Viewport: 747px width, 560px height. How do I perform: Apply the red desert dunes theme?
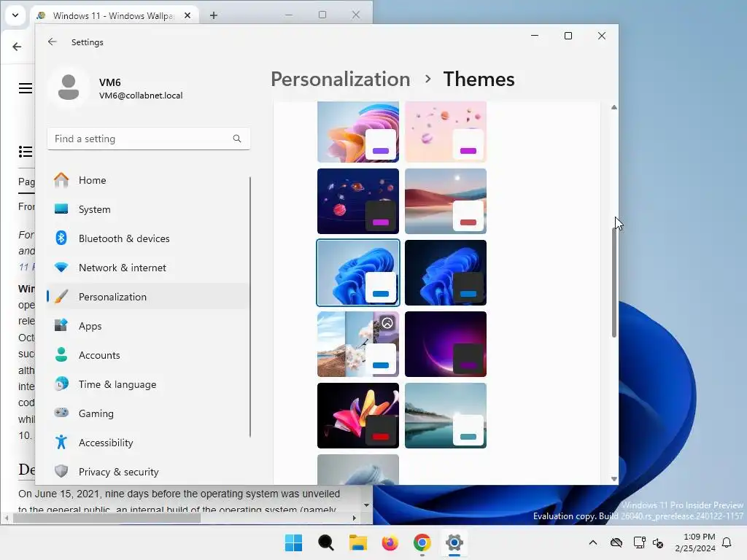[x=446, y=201]
